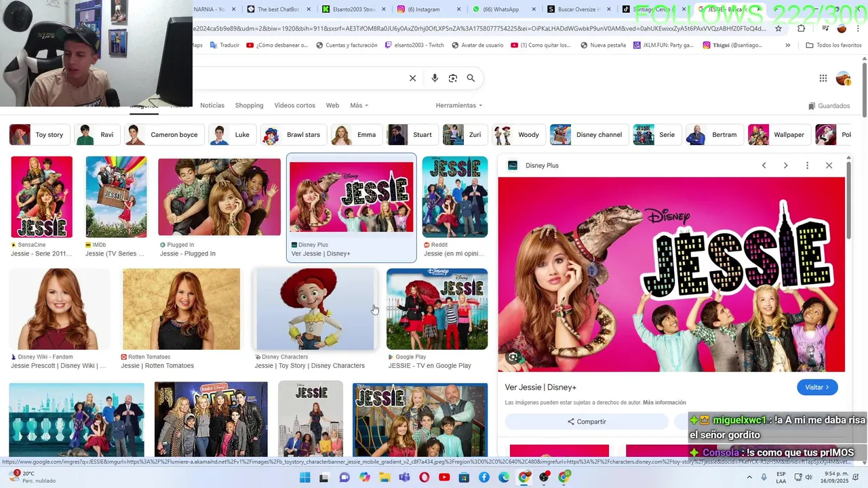Image resolution: width=868 pixels, height=488 pixels.
Task: Open the IMDb Jessie balloon poster thumbnail
Action: pyautogui.click(x=116, y=197)
